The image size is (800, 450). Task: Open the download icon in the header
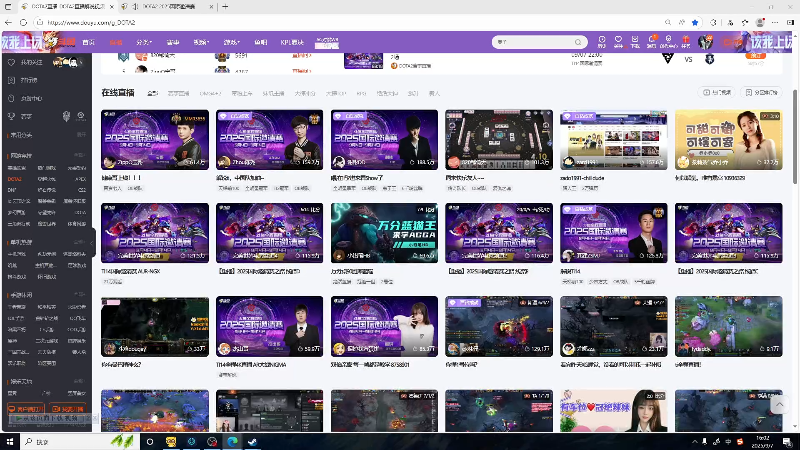click(635, 41)
